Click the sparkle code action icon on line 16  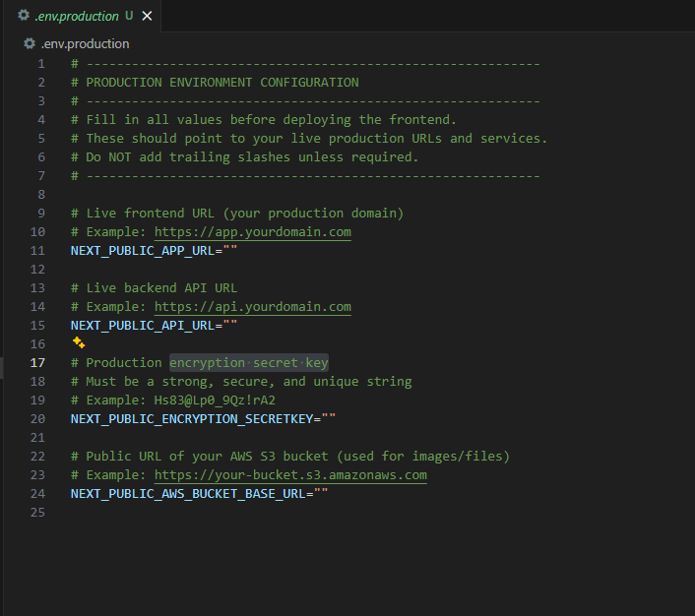(x=79, y=342)
